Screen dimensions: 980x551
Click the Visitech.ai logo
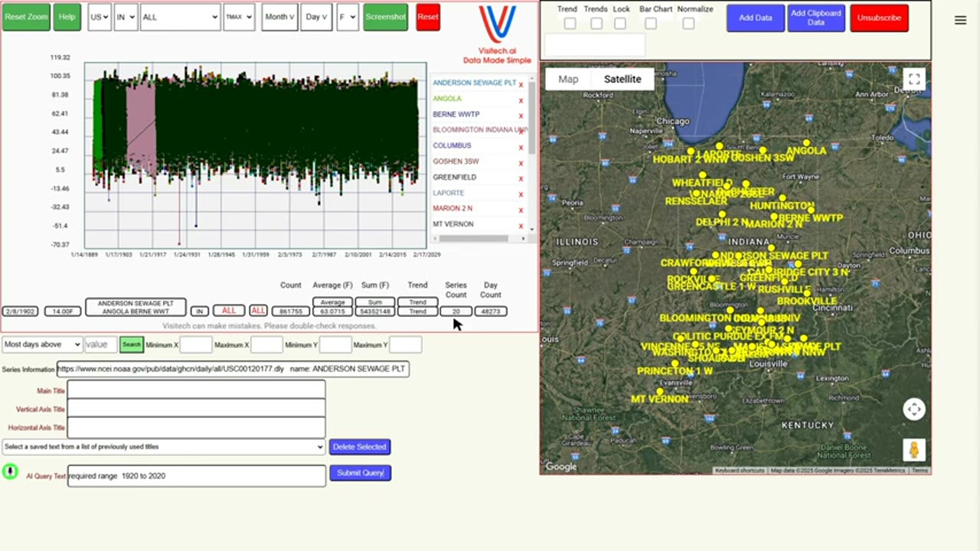(497, 34)
